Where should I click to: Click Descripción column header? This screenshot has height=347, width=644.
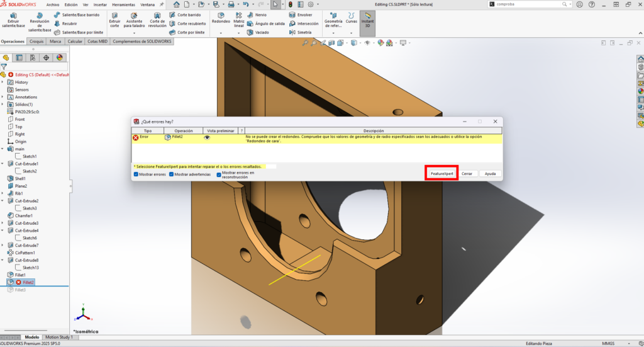coord(374,131)
